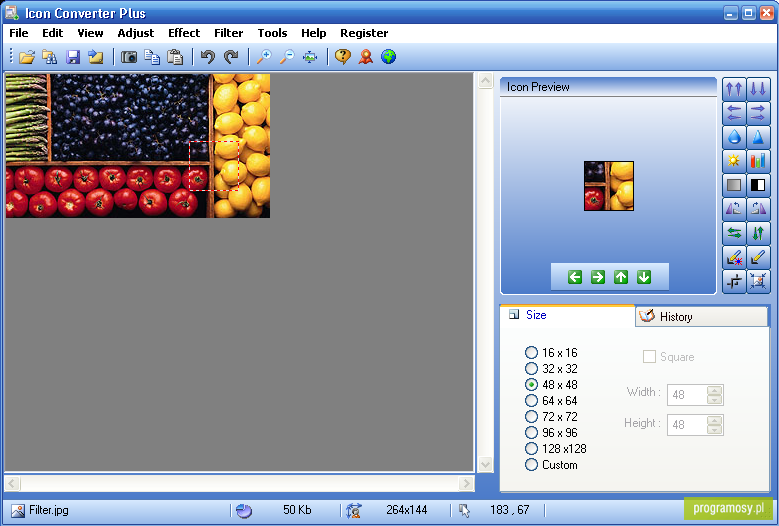Apply the sharpen blue triangle tool
The height and width of the screenshot is (526, 779).
[x=758, y=137]
